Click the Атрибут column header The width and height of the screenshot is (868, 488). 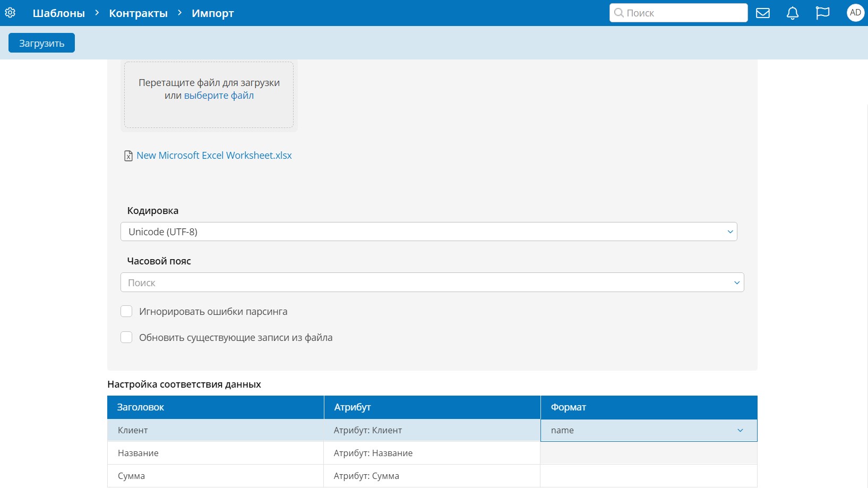[432, 407]
